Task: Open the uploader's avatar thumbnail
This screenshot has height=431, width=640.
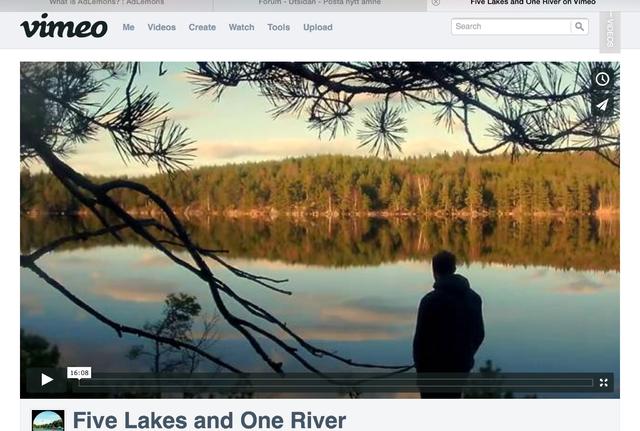Action: [x=48, y=420]
